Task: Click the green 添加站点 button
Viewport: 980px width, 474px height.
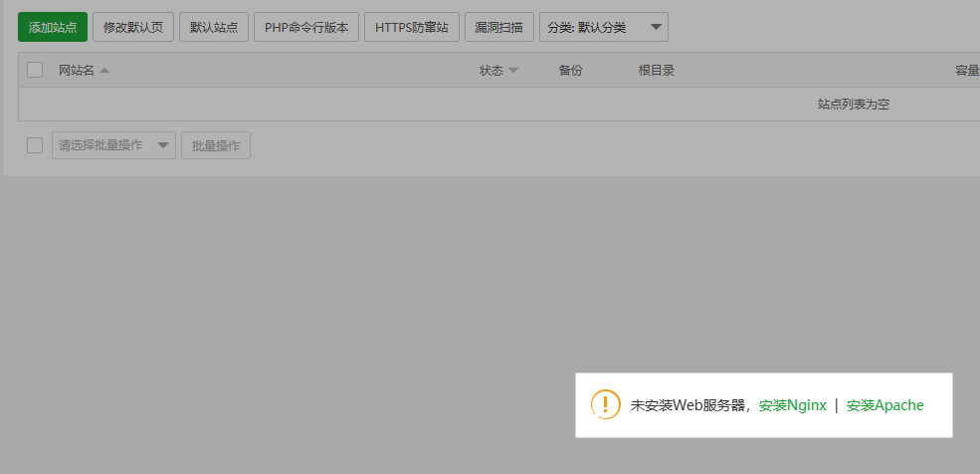Action: click(x=53, y=27)
